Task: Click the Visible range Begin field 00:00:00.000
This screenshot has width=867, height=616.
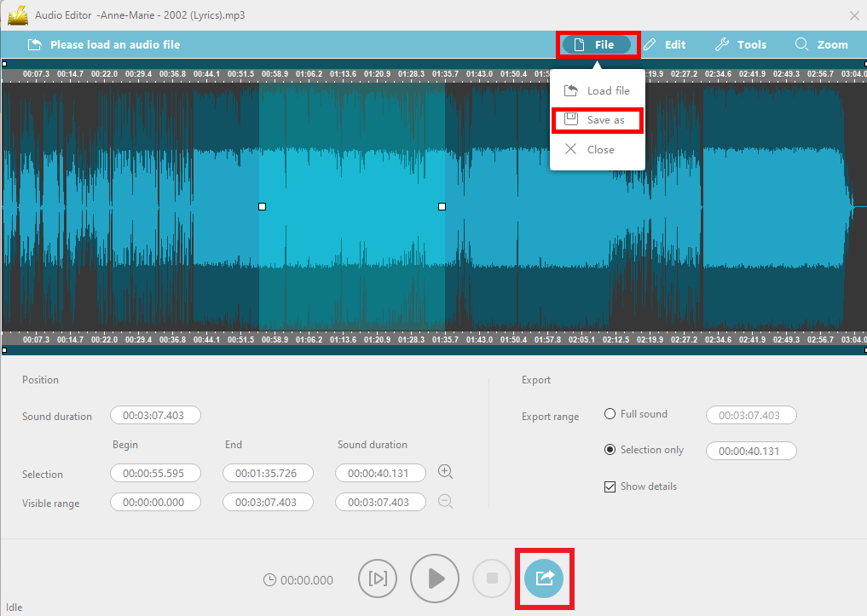Action: click(155, 502)
